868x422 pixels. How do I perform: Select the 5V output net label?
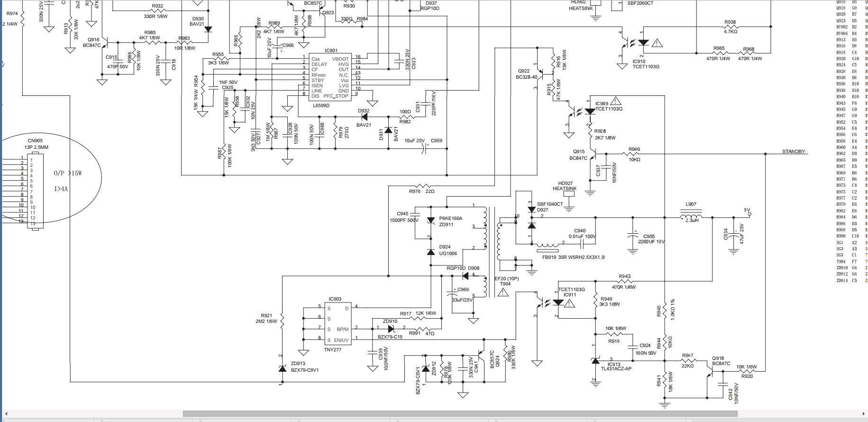click(747, 210)
